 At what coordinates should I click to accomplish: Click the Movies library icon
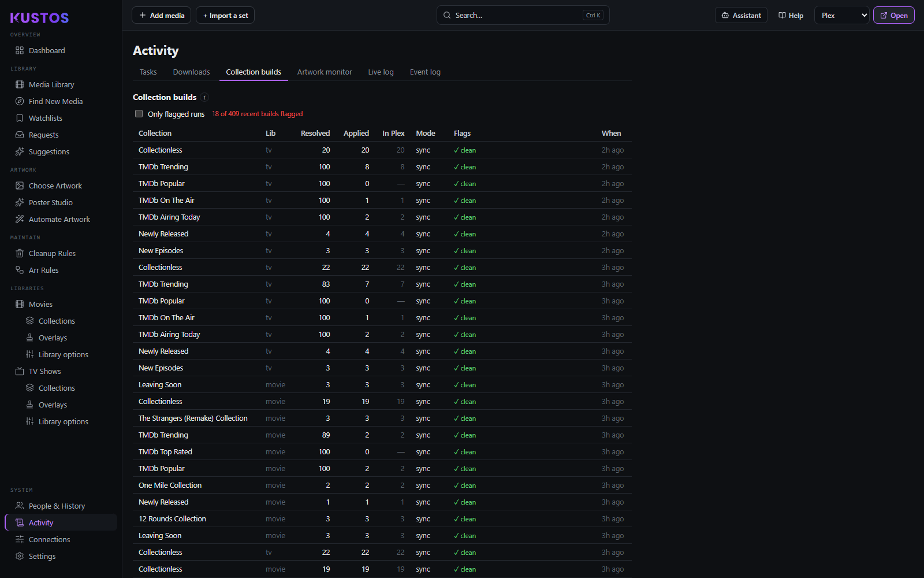pyautogui.click(x=20, y=304)
